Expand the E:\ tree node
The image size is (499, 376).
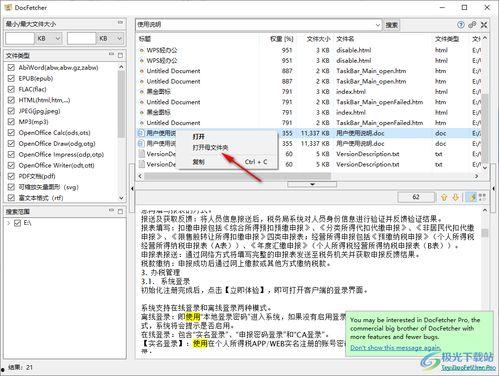tap(9, 223)
